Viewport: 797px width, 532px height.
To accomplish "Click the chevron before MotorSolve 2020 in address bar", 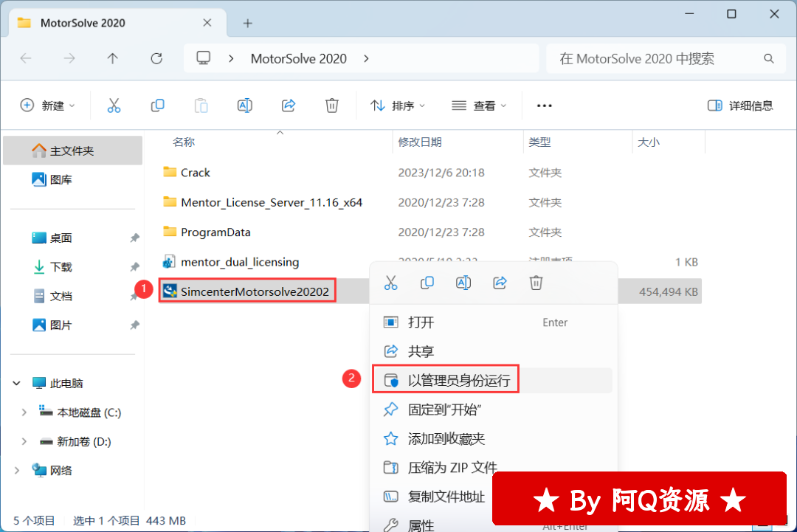I will point(231,58).
